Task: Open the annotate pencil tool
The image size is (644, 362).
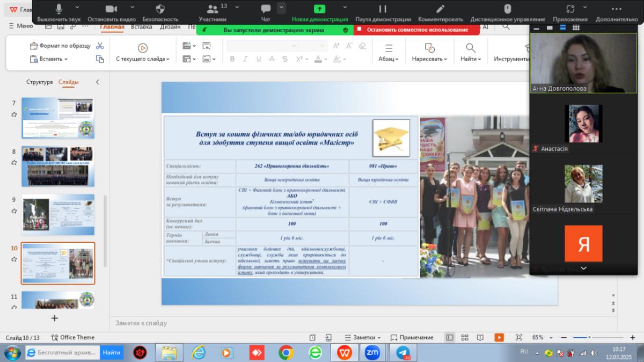Action: (x=441, y=9)
